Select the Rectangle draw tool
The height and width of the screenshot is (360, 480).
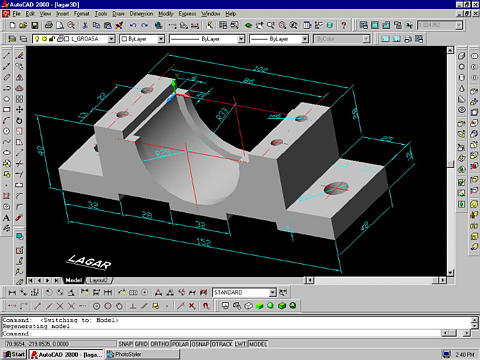[6, 110]
